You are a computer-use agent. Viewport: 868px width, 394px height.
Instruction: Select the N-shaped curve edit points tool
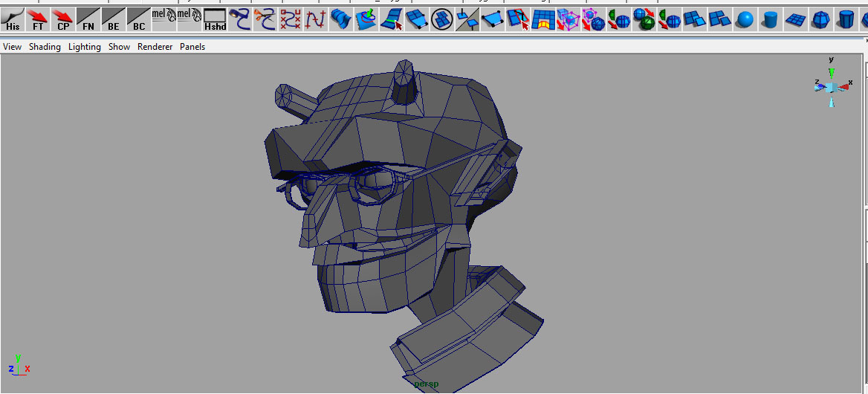point(316,19)
